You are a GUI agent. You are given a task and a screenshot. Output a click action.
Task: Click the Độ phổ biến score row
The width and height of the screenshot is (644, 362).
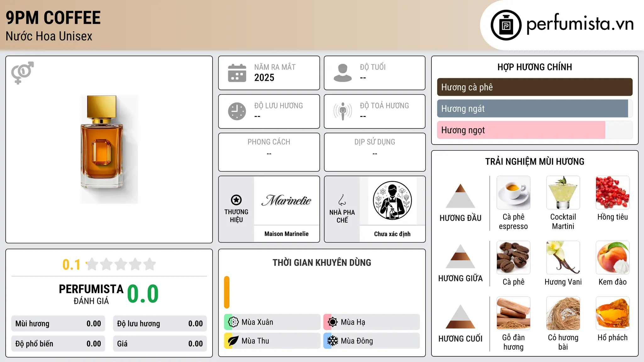point(58,344)
